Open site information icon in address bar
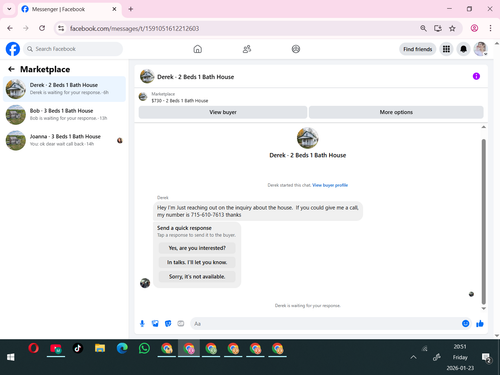Screen dimensions: 500x375 [x=61, y=28]
